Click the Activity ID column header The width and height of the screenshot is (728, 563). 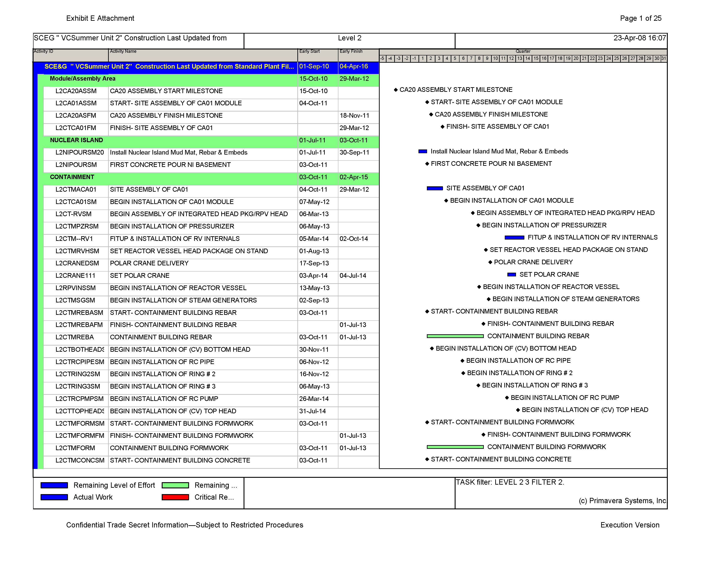[x=71, y=55]
